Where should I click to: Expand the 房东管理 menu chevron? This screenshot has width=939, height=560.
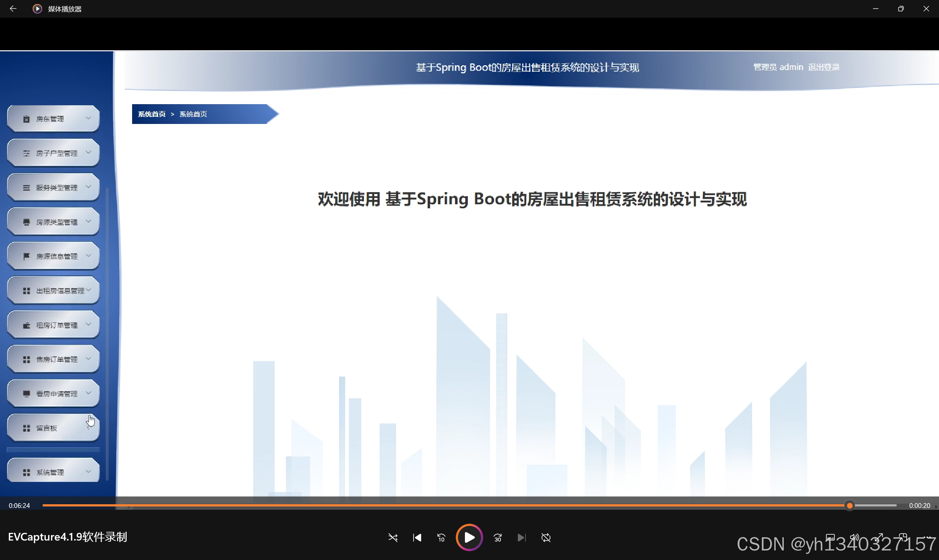click(x=88, y=118)
